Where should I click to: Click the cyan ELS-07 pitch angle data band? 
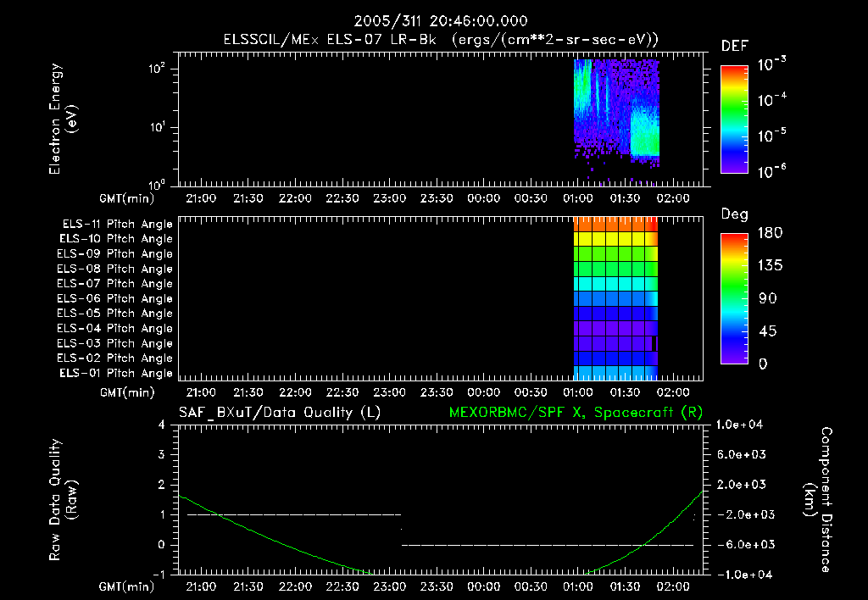click(615, 283)
